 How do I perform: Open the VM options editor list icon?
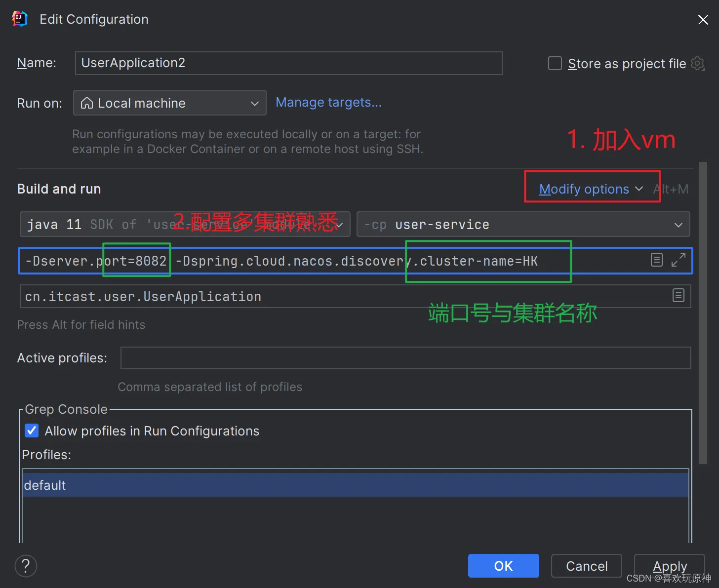click(x=656, y=259)
